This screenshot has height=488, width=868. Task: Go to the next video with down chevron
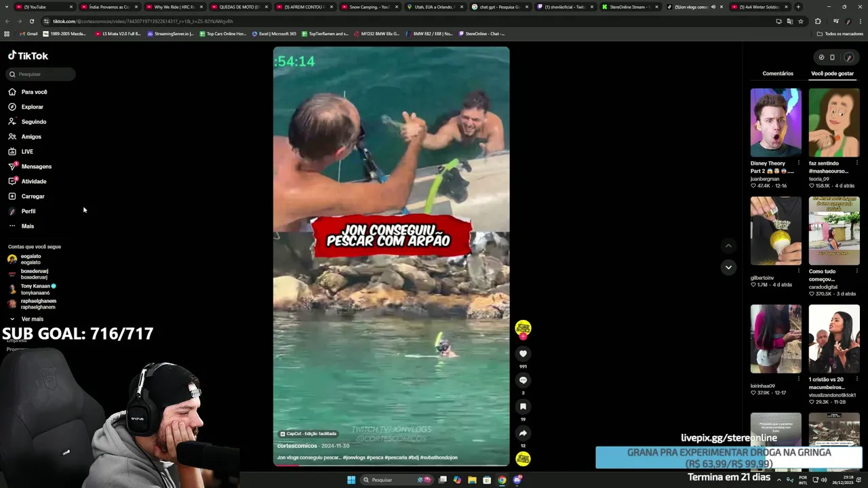tap(728, 267)
